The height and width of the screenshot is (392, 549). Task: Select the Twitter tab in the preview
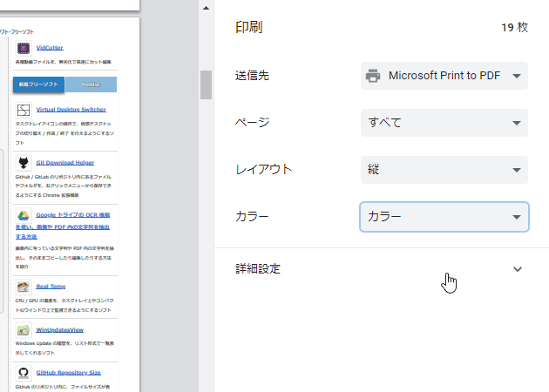[x=91, y=84]
